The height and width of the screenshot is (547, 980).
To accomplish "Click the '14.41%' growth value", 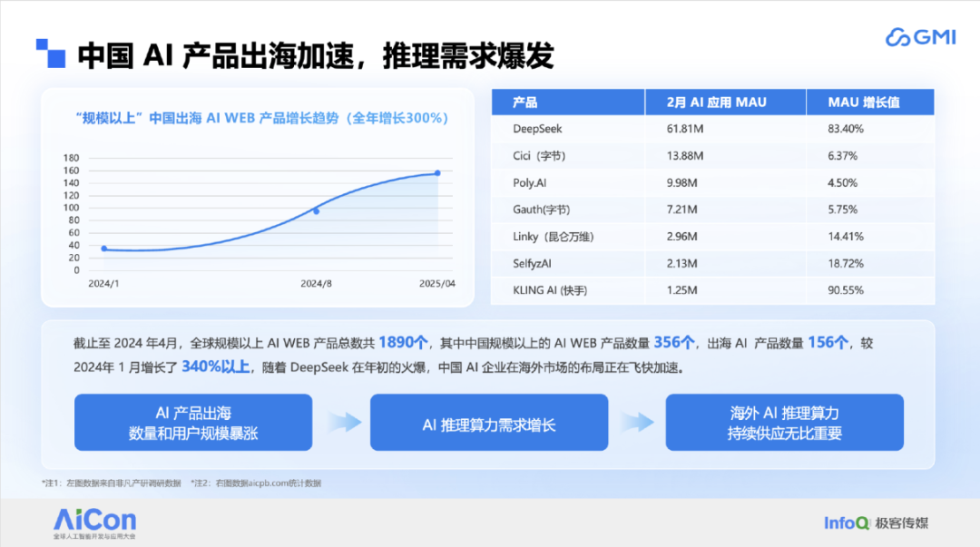I will [846, 236].
